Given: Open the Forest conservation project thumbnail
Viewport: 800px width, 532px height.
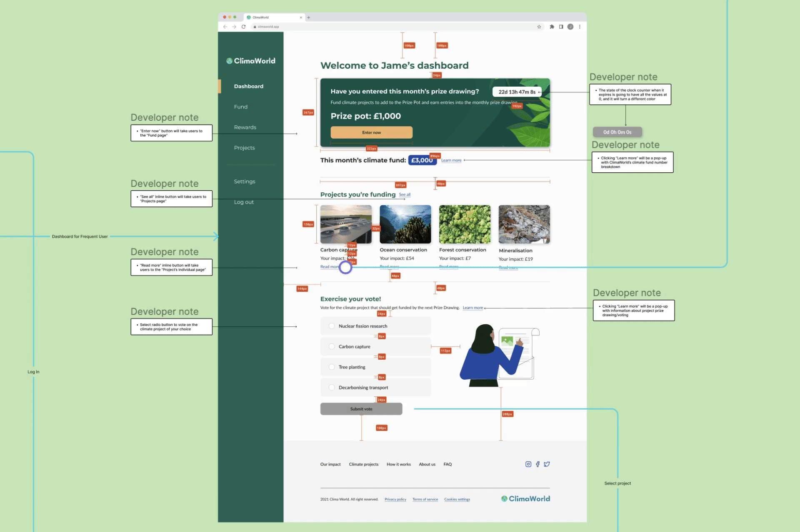Looking at the screenshot, I should [465, 224].
